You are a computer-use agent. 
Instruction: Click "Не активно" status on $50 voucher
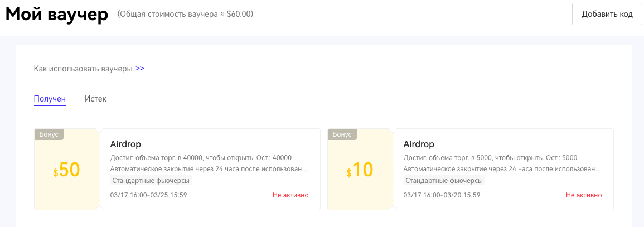coord(290,195)
